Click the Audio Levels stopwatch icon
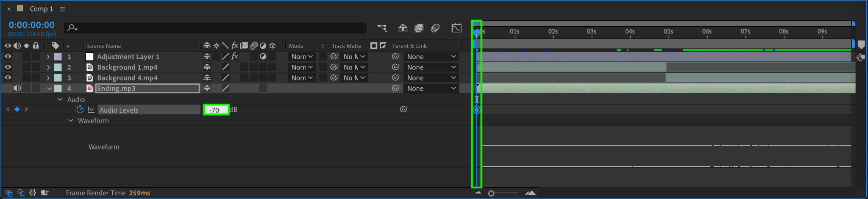The image size is (868, 199). click(80, 110)
